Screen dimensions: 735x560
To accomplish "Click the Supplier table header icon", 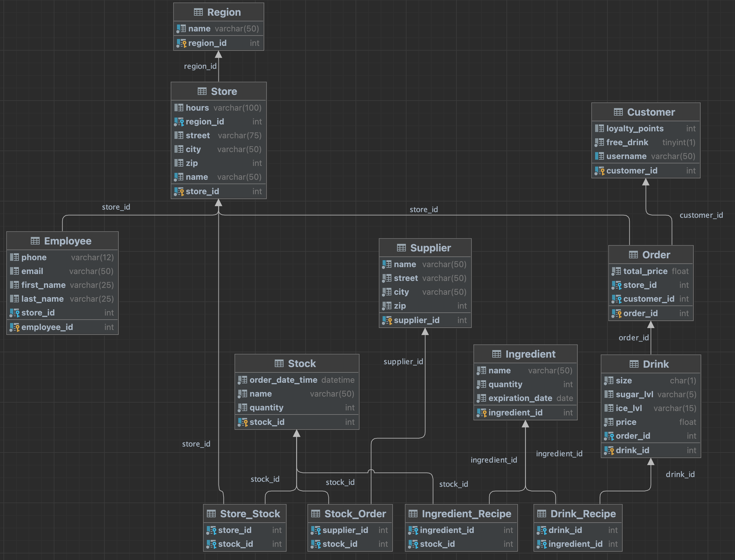I will 401,248.
